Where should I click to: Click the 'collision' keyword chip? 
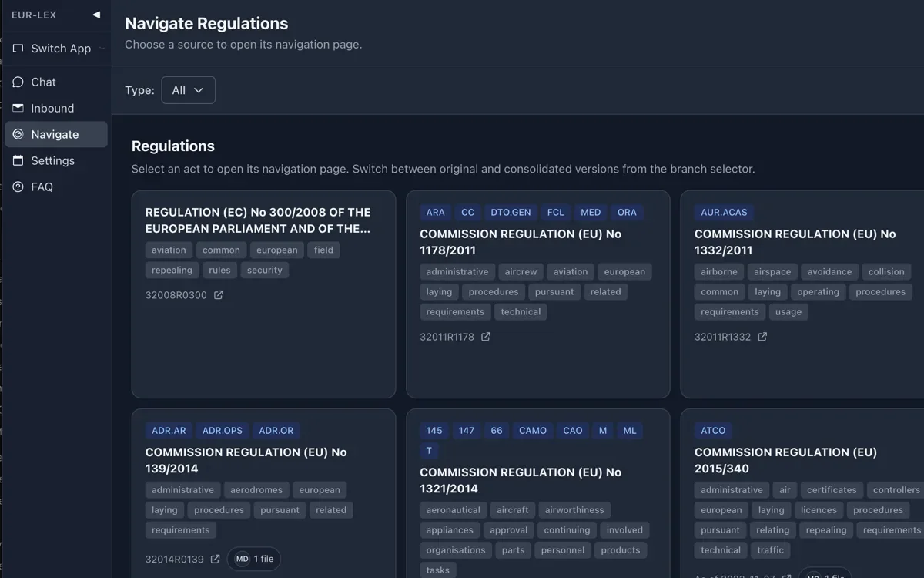point(886,272)
